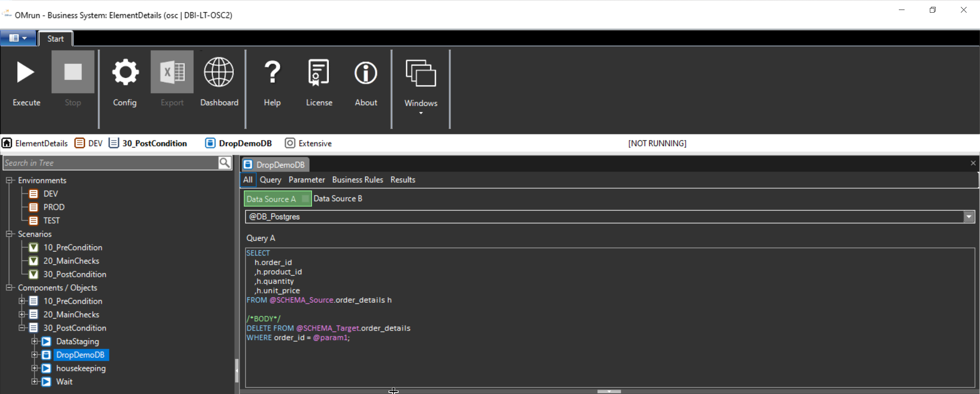Collapse the Environments tree section
Image resolution: width=980 pixels, height=394 pixels.
(8, 180)
